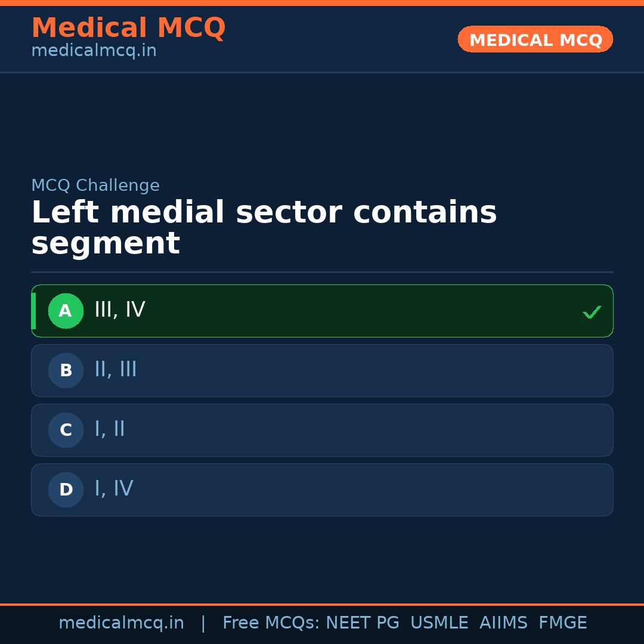Screen dimensions: 644x644
Task: Click the question text about left medial sector
Action: click(x=264, y=227)
